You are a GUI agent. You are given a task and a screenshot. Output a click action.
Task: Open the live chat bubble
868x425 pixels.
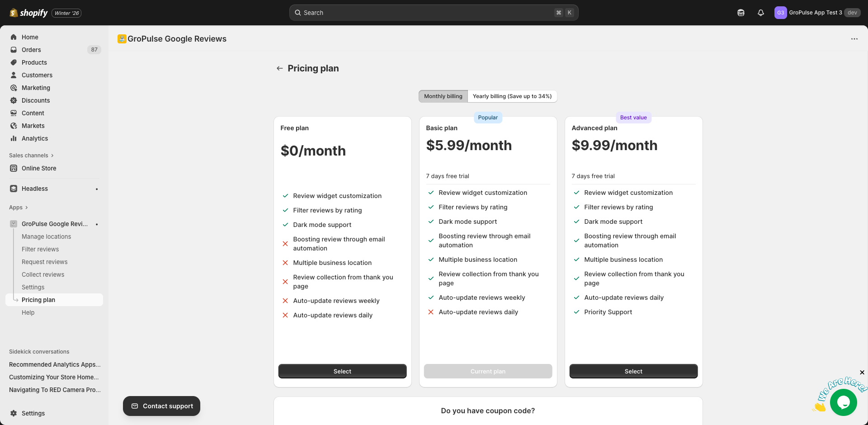(843, 402)
